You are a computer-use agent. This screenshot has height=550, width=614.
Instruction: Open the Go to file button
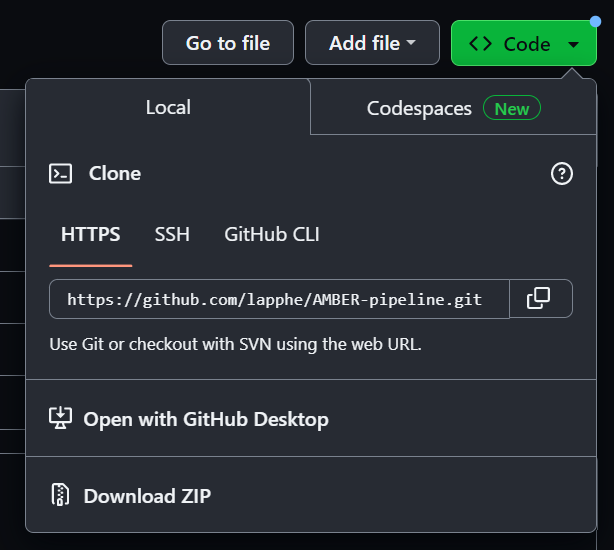[x=228, y=43]
